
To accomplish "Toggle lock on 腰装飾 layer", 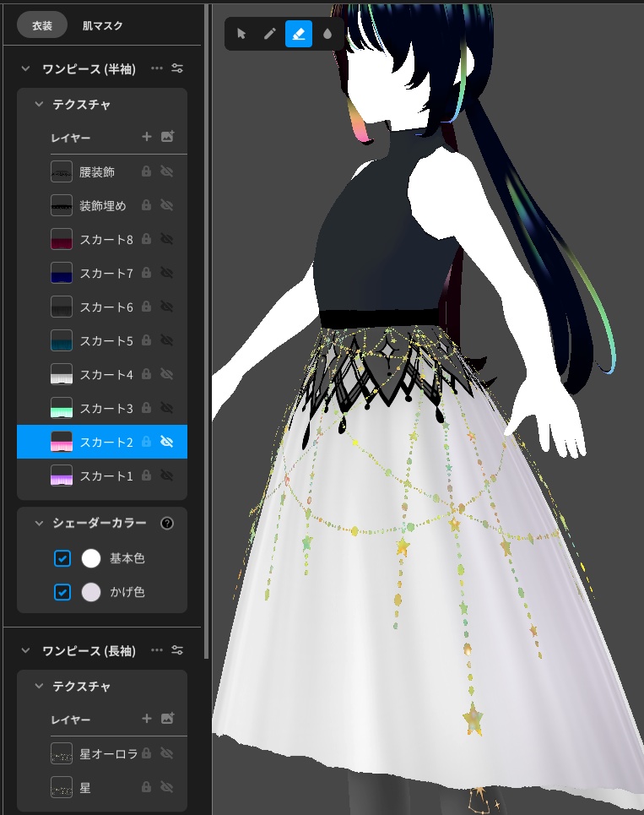I will point(147,171).
